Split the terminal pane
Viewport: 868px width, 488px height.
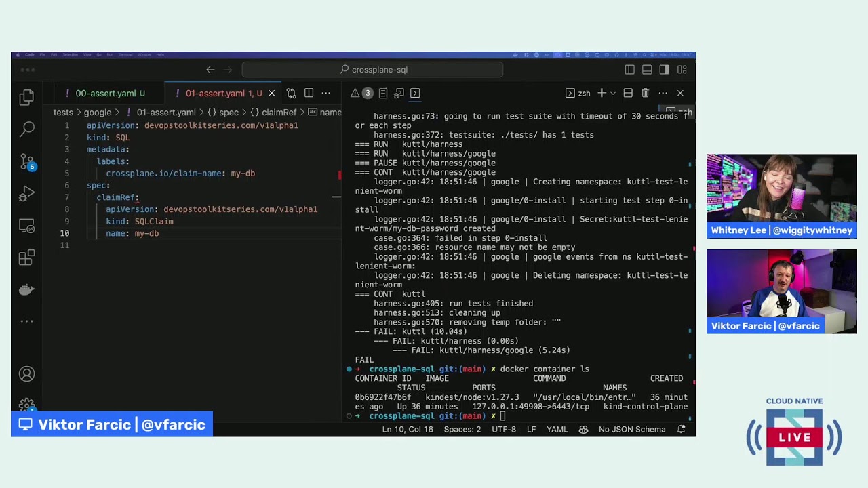pos(628,94)
